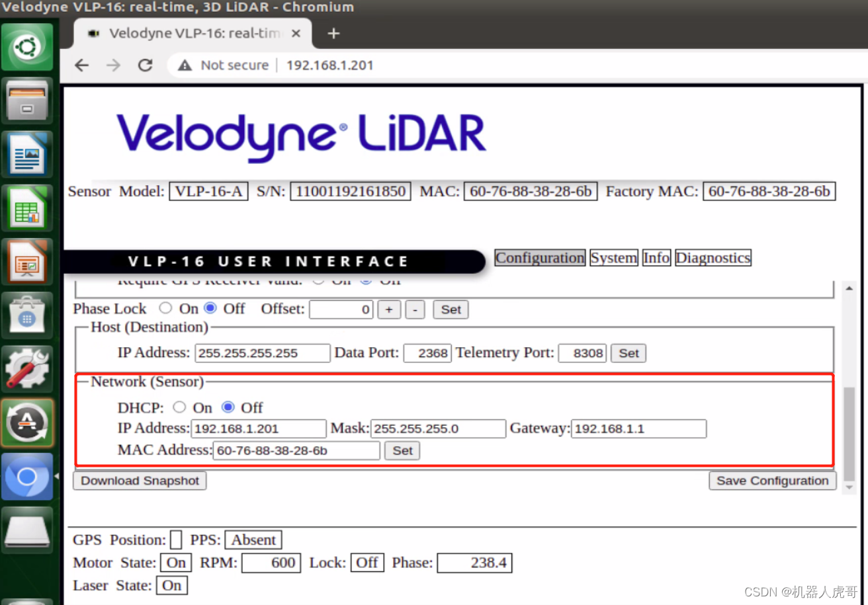Image resolution: width=868 pixels, height=605 pixels.
Task: Increase phase offset with plus button
Action: [x=389, y=309]
